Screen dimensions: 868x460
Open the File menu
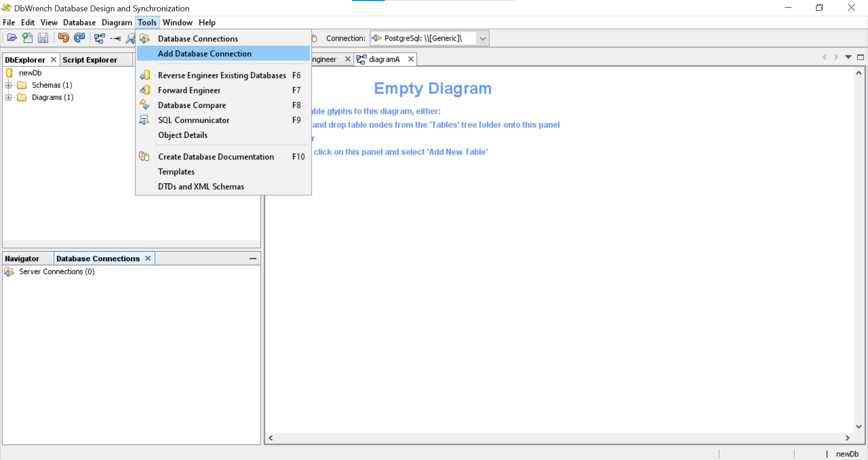click(x=9, y=22)
